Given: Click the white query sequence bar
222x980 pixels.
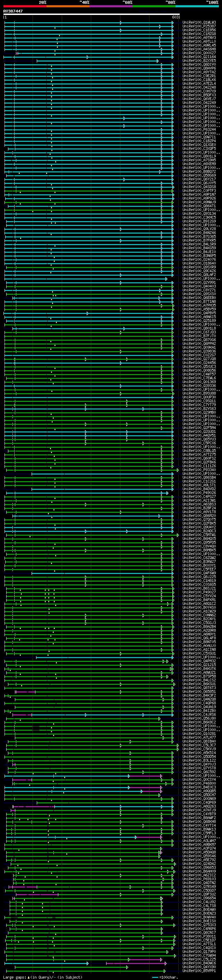Looking at the screenshot, I should tap(92, 15).
